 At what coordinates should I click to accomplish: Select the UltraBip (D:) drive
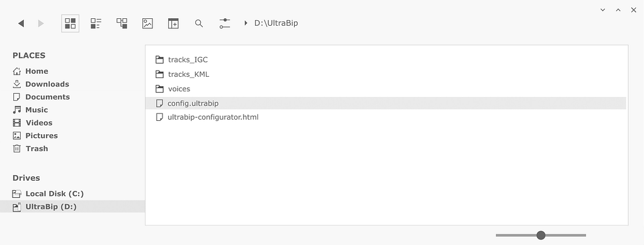[72, 207]
